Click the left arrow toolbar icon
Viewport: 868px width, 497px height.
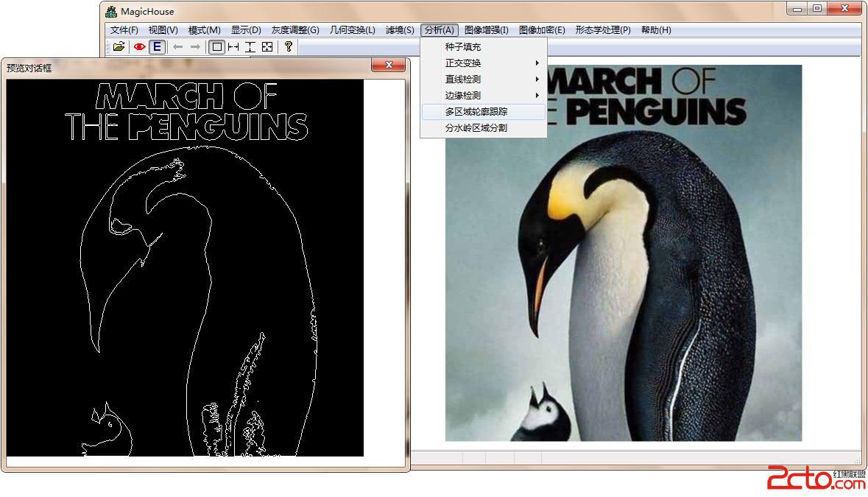click(177, 47)
